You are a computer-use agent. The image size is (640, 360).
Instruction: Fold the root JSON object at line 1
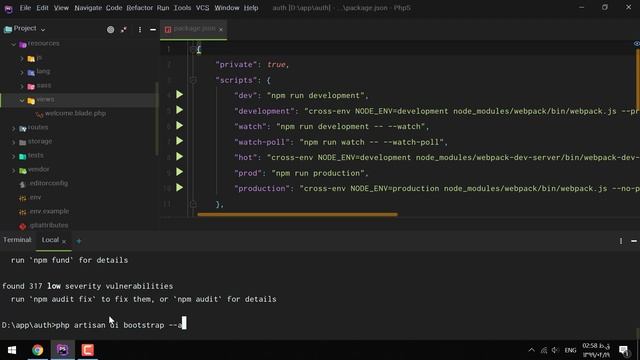[x=193, y=49]
